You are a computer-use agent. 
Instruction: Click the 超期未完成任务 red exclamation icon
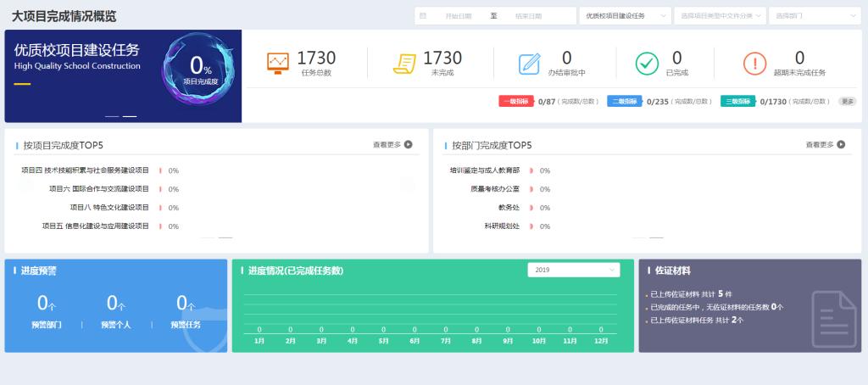pyautogui.click(x=754, y=64)
